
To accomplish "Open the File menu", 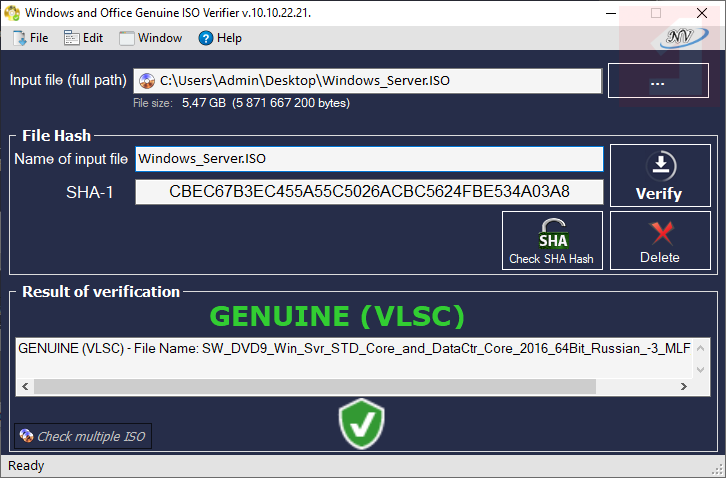I will pyautogui.click(x=31, y=38).
